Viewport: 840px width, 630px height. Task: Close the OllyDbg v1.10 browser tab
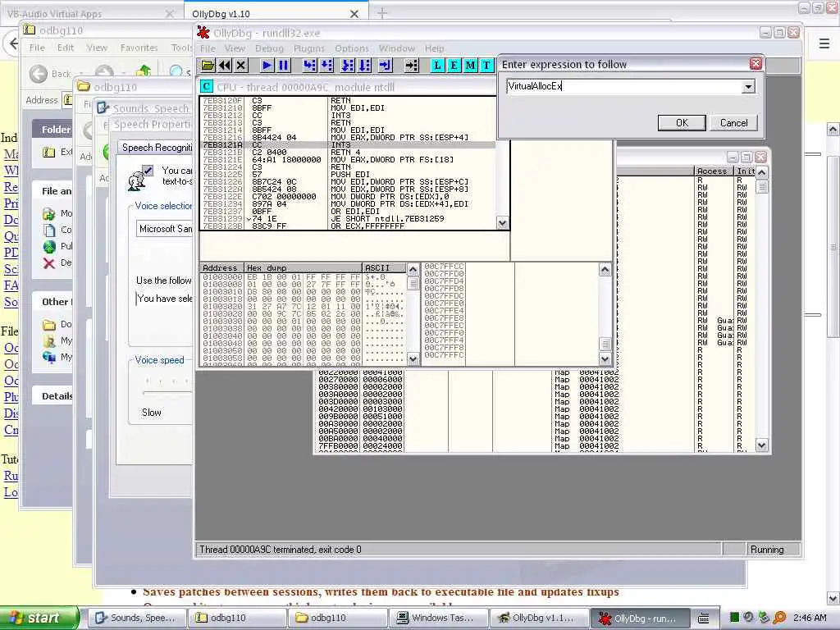[354, 14]
